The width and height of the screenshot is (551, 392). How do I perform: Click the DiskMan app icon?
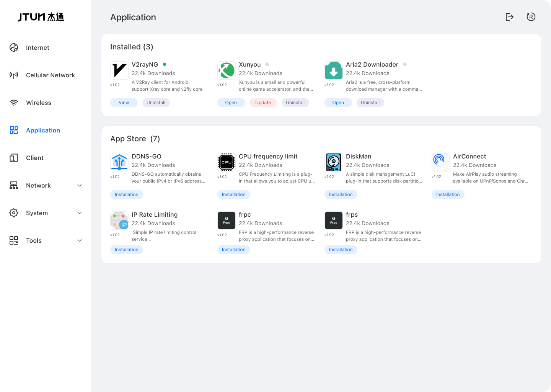[334, 162]
